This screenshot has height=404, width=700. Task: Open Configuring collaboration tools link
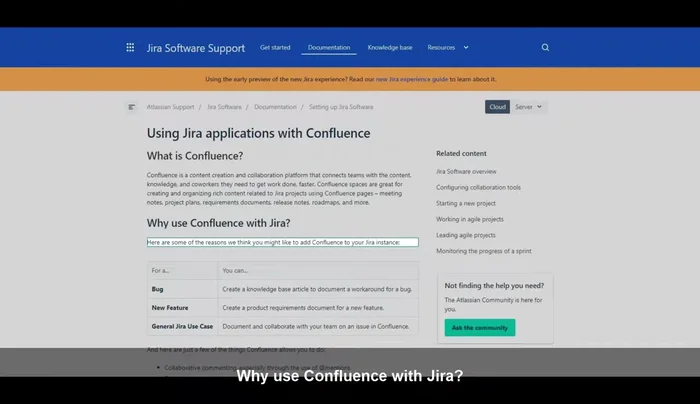coord(478,187)
